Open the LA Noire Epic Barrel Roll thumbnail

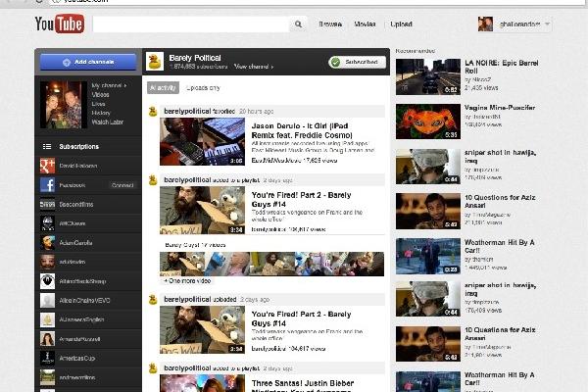[x=426, y=76]
